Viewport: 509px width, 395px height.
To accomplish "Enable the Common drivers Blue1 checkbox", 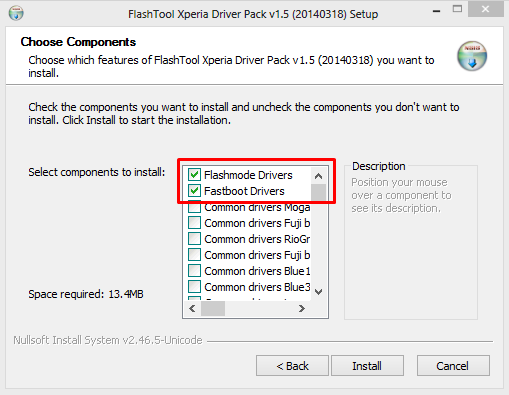I will [x=194, y=271].
